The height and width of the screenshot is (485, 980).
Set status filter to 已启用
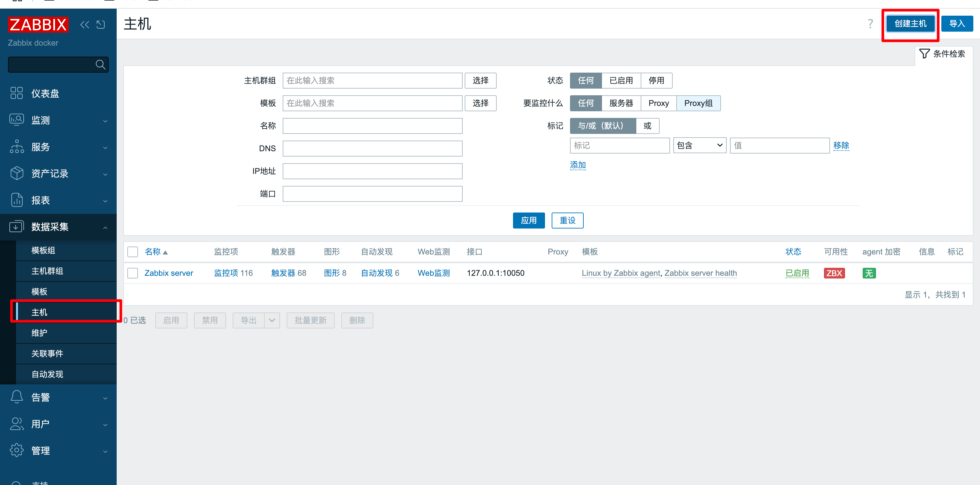(x=621, y=81)
